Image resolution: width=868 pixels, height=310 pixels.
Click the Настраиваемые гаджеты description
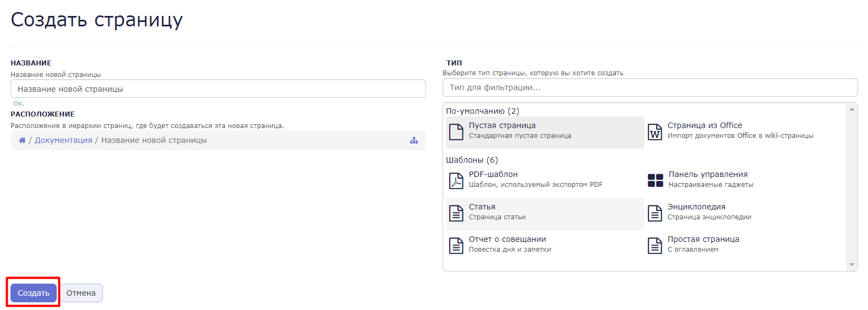coord(711,185)
